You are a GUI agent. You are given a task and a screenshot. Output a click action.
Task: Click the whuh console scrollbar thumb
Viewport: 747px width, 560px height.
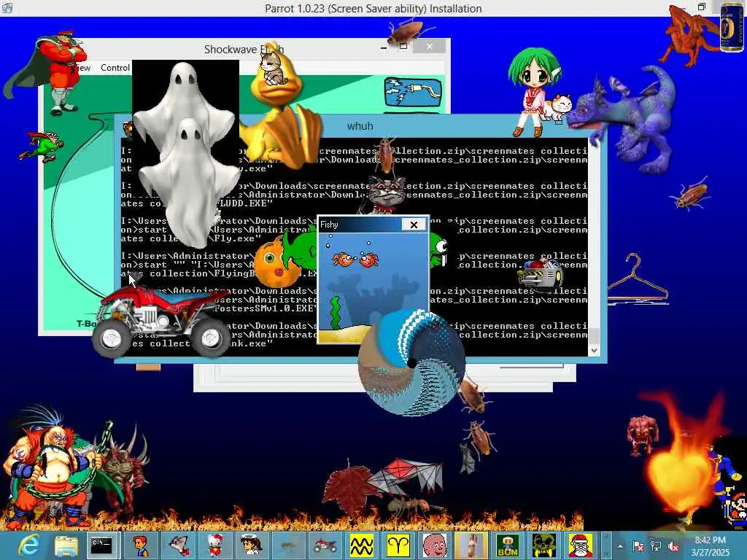click(x=594, y=335)
